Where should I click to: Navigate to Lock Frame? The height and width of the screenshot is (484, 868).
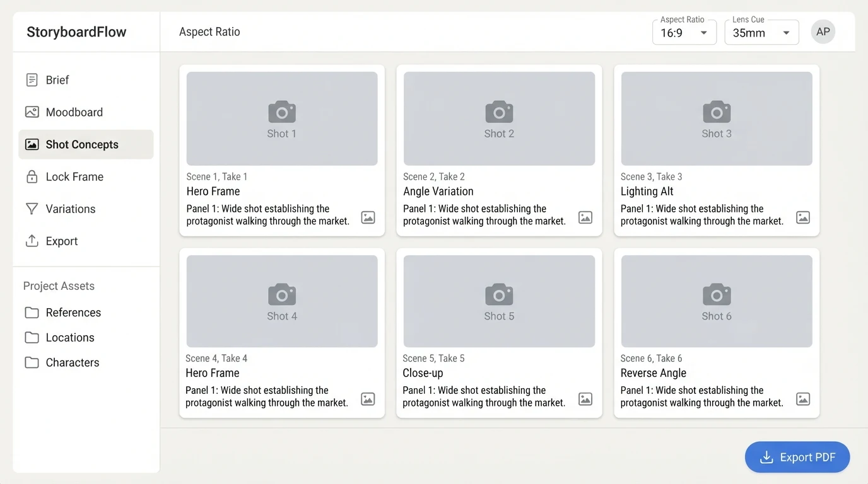86,176
